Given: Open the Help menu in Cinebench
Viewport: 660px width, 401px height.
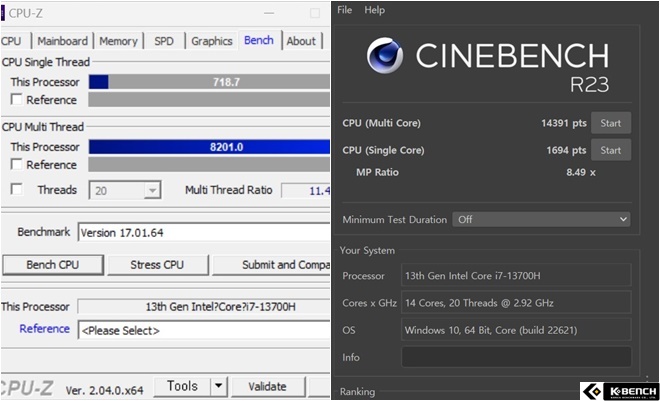Looking at the screenshot, I should 374,10.
